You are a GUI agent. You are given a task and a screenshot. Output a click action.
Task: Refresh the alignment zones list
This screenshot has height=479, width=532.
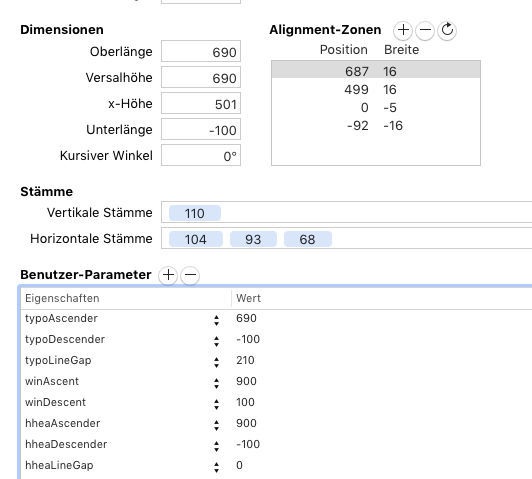(x=447, y=30)
